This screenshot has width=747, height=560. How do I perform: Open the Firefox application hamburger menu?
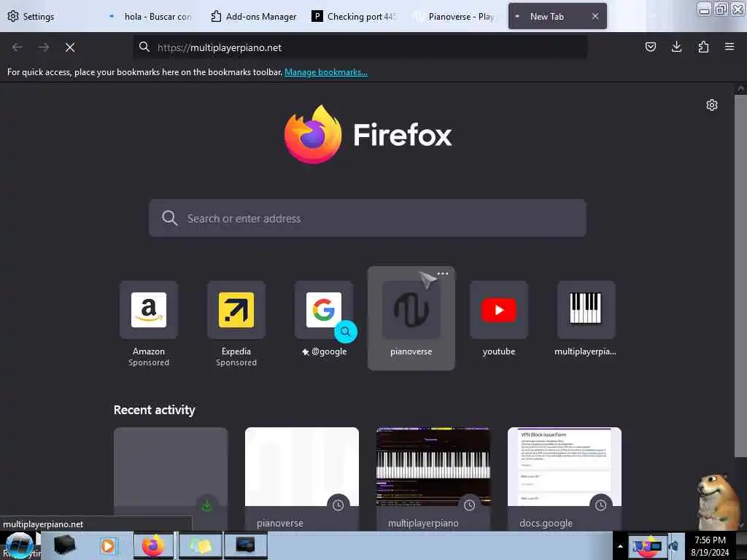pyautogui.click(x=729, y=47)
